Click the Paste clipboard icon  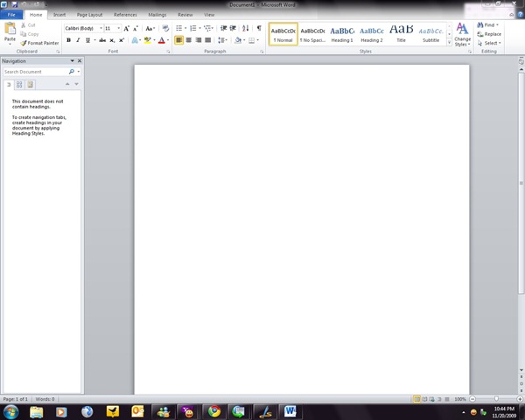tap(10, 29)
